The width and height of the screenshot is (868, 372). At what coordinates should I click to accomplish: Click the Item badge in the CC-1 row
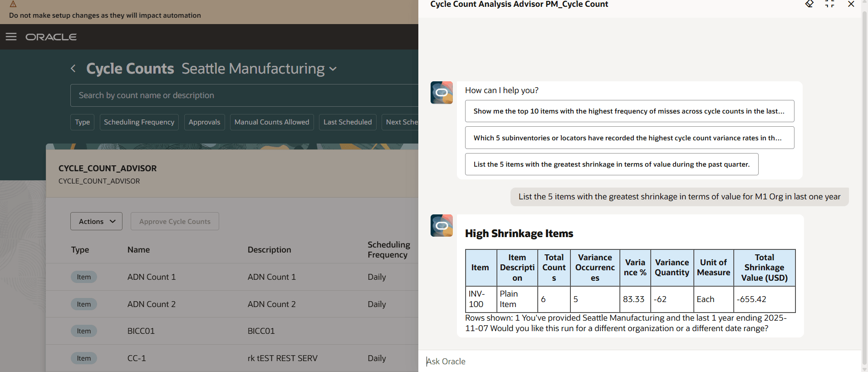83,358
